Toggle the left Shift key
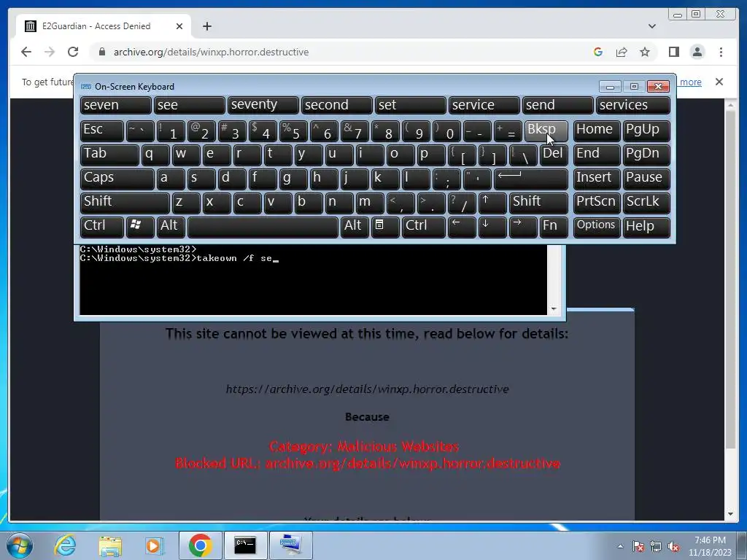This screenshot has width=747, height=560. point(125,203)
